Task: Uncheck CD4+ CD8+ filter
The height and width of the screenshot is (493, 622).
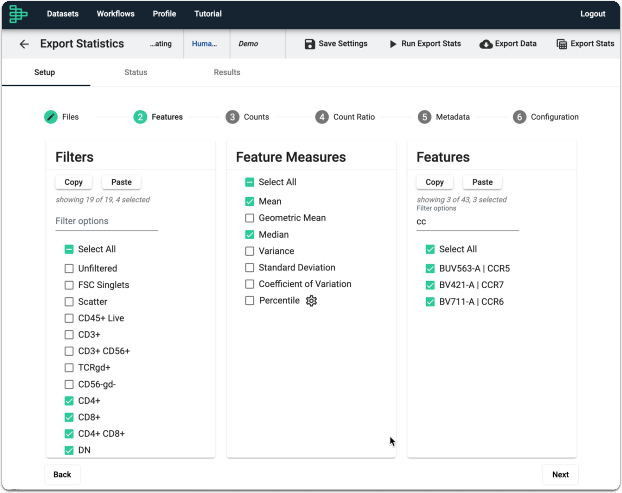Action: tap(69, 434)
